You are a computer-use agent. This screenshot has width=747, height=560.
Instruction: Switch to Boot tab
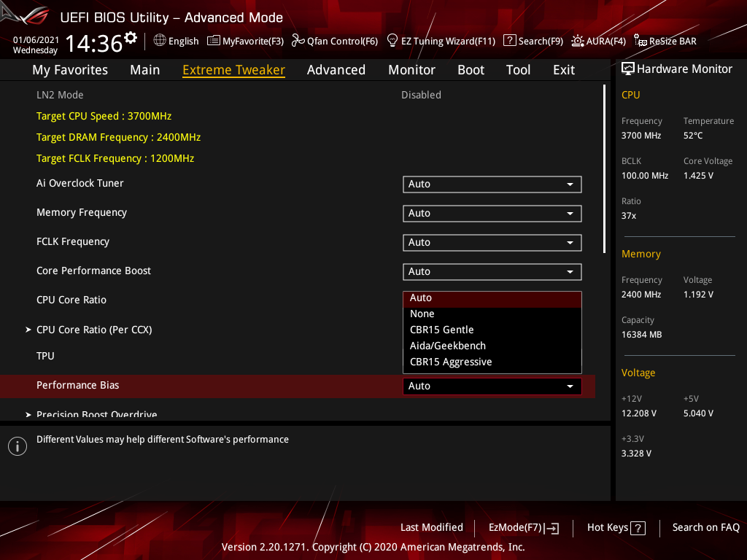coord(471,70)
